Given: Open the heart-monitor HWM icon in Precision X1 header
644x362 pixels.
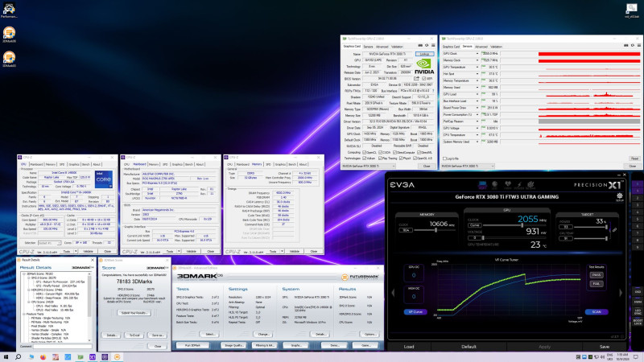Looking at the screenshot, I should (508, 185).
